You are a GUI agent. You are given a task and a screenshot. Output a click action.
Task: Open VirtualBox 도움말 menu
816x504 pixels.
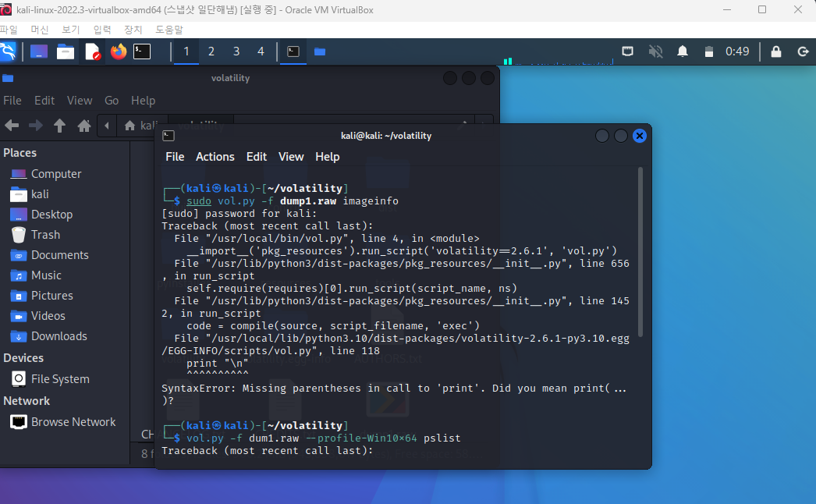169,30
